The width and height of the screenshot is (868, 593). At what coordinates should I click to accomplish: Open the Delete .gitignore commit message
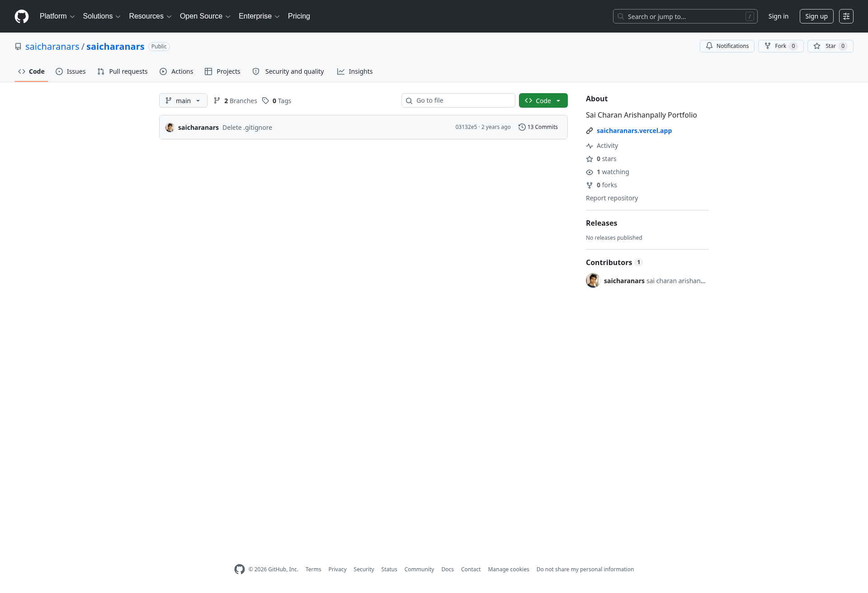pyautogui.click(x=247, y=128)
